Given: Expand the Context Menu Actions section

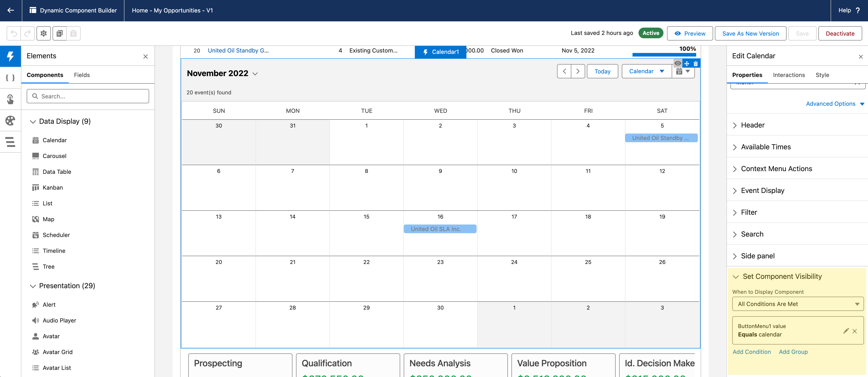Looking at the screenshot, I should coord(797,169).
